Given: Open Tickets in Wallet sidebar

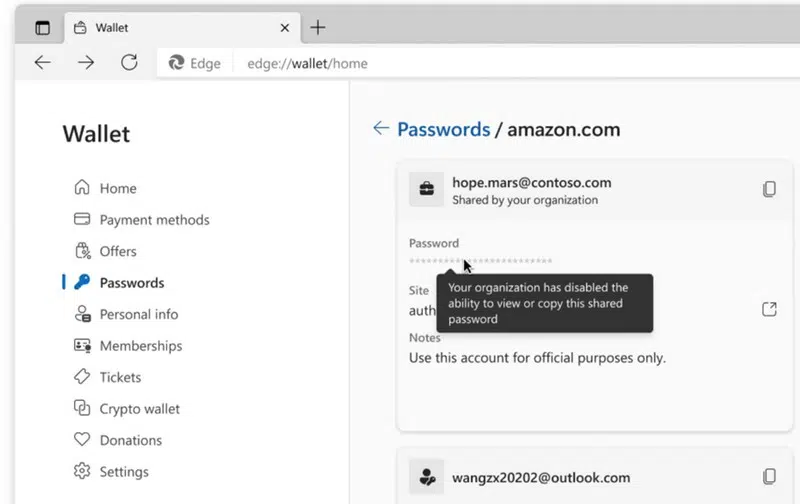Looking at the screenshot, I should 120,377.
